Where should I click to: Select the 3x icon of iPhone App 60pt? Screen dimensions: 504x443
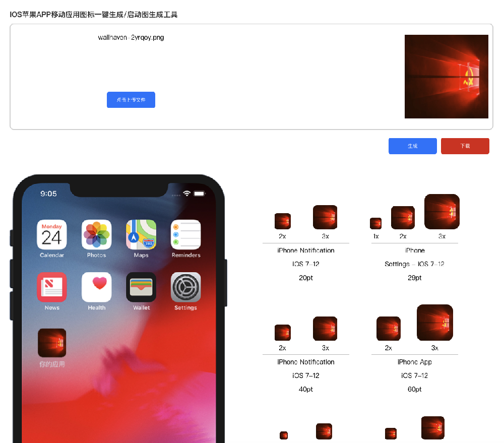pos(434,323)
